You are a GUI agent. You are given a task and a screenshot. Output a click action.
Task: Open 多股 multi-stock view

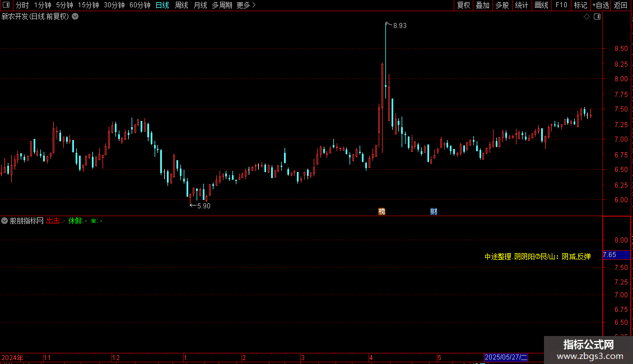pos(502,5)
